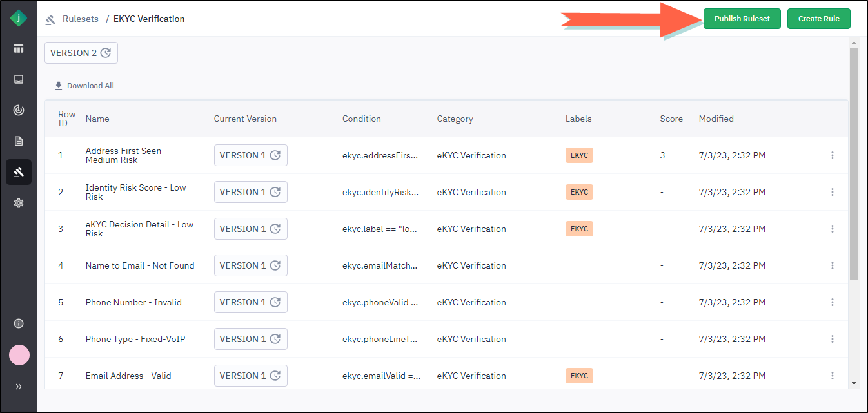Open VERSION 1 selector for Phone Number - Invalid
Viewport: 868px width, 413px height.
point(250,302)
